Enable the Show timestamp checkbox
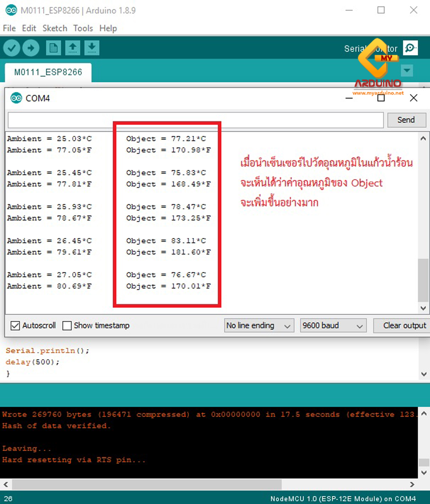The height and width of the screenshot is (504, 430). point(67,326)
